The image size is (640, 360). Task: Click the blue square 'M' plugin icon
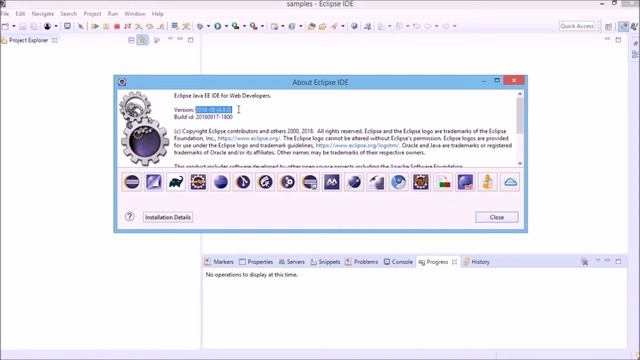331,182
